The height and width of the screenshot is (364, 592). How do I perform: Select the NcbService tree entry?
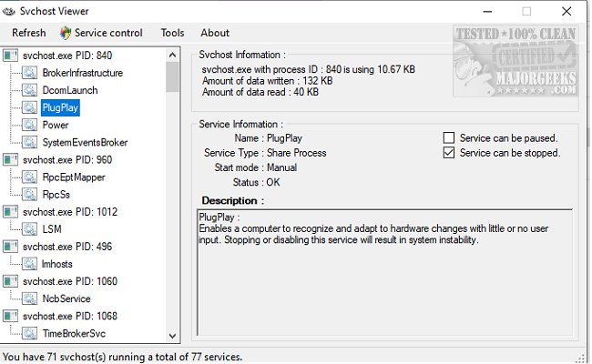tap(66, 298)
